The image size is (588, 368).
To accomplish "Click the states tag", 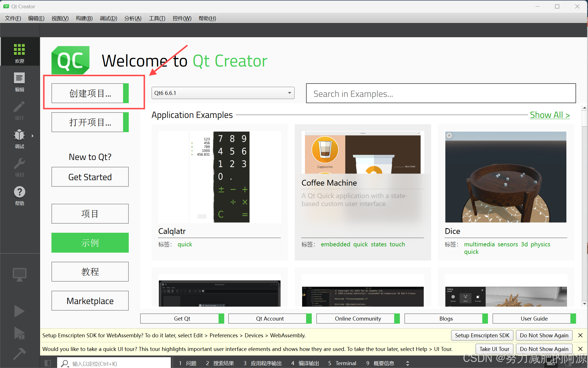I will tap(379, 244).
